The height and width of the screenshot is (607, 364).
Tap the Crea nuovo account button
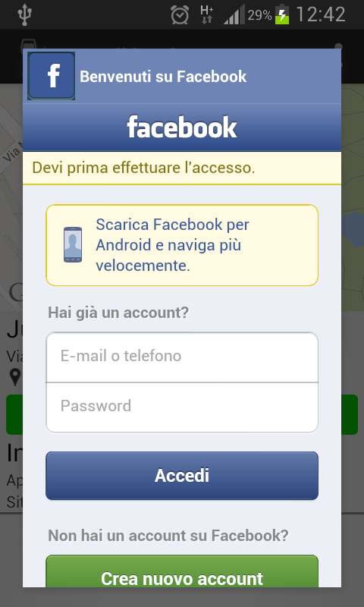click(182, 571)
